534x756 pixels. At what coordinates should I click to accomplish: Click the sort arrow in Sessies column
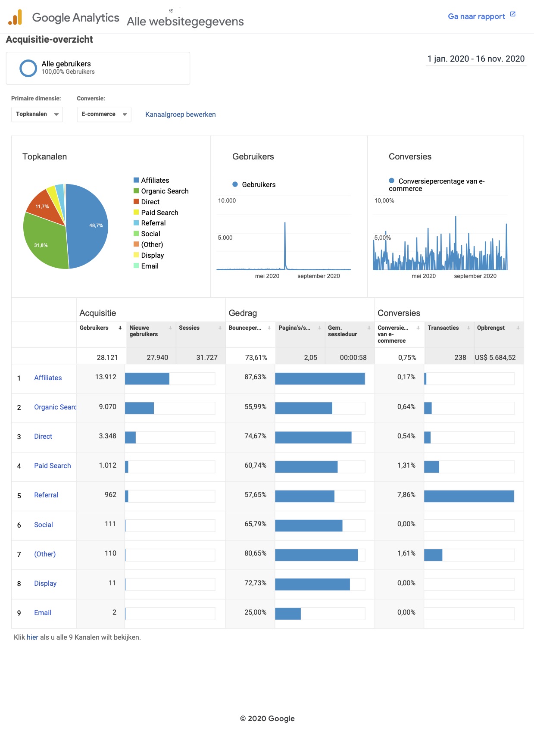click(220, 328)
